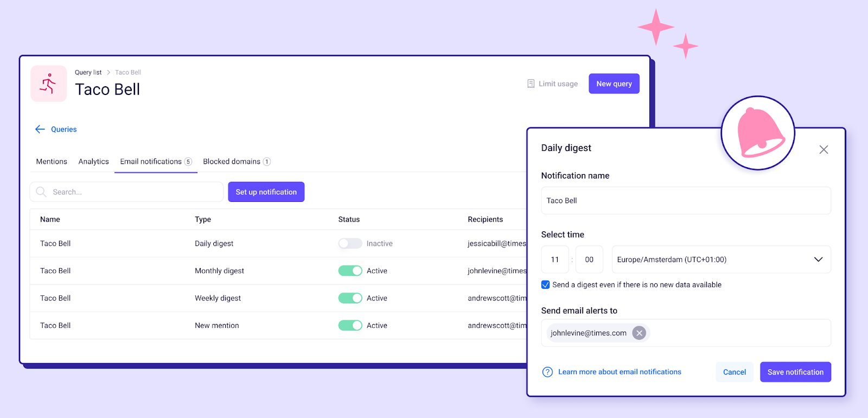Click the Limit usage document icon
The image size is (868, 418).
[x=531, y=84]
